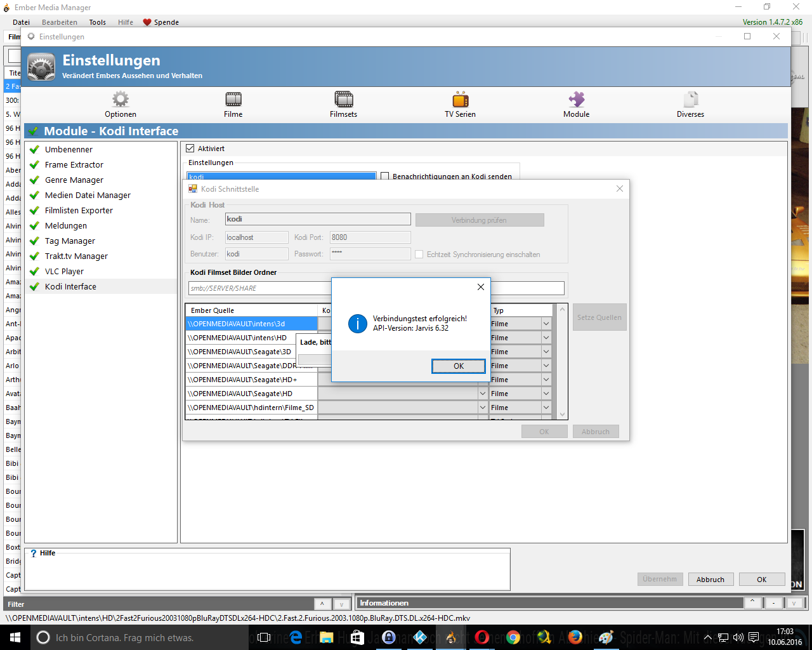
Task: Open Typ dropdown for Seagate\DDR row
Action: click(x=546, y=366)
